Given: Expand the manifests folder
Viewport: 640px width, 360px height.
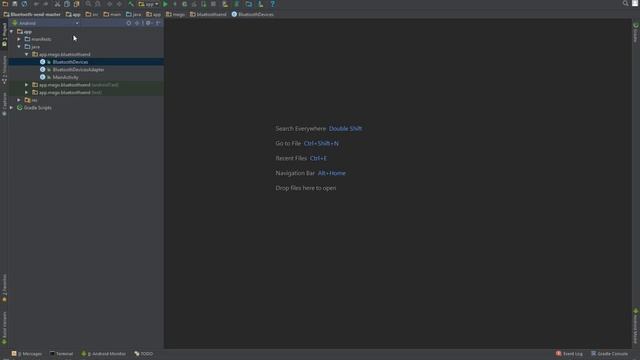Looking at the screenshot, I should [19, 39].
